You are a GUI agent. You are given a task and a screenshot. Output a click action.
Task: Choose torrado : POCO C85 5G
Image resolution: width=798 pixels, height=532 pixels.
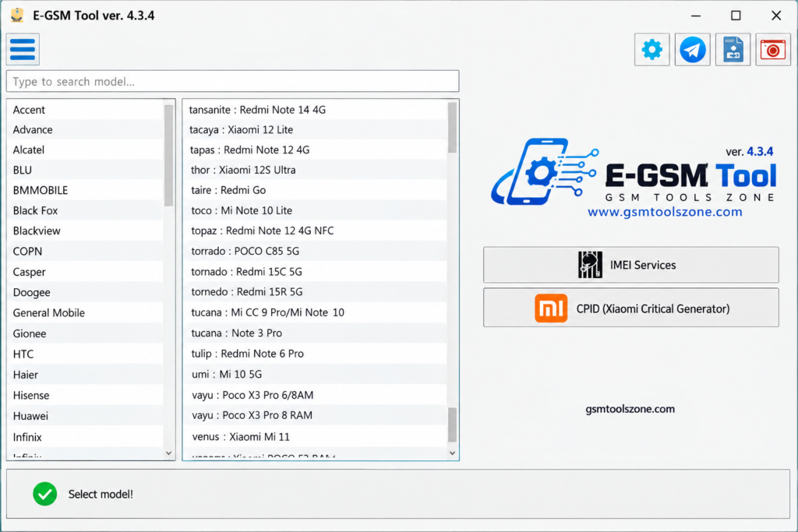(x=315, y=252)
